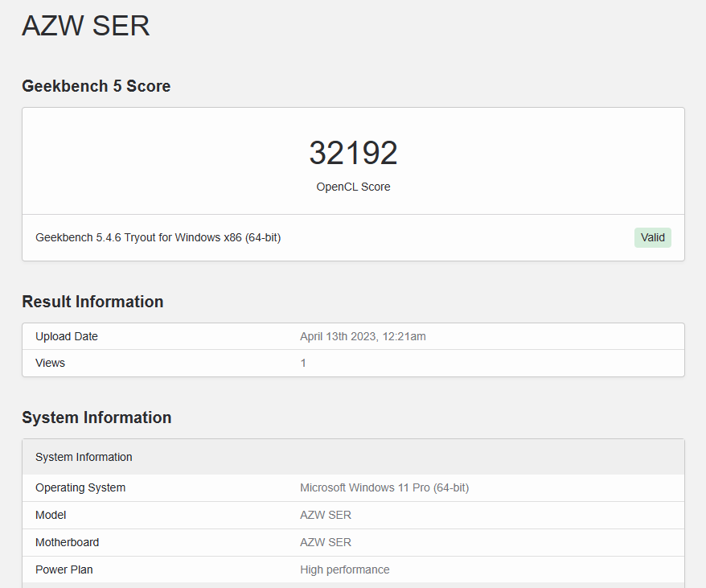Viewport: 706px width, 588px height.
Task: Select the AZW SER value in the Motherboard row
Action: 326,542
